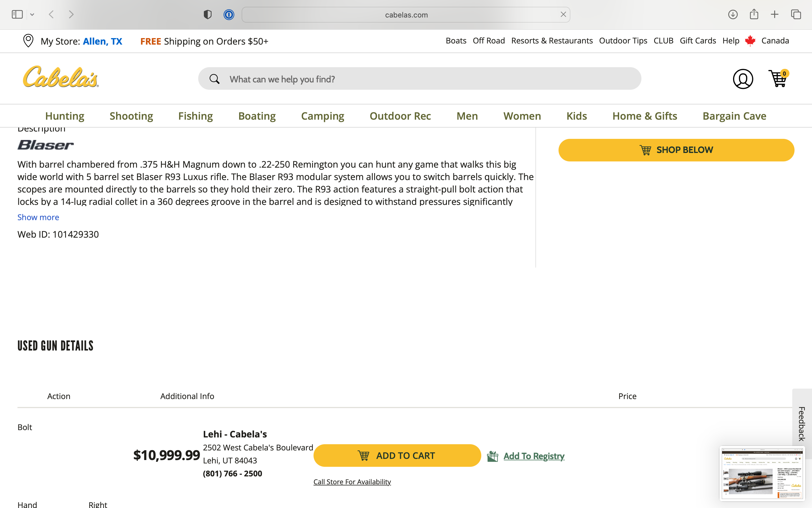
Task: Open the Camping menu
Action: point(323,116)
